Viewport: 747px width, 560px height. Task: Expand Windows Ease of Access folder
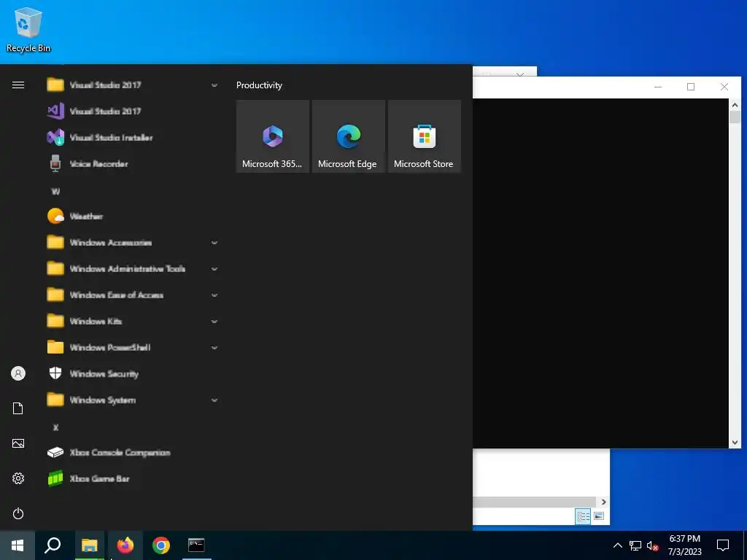(x=133, y=295)
